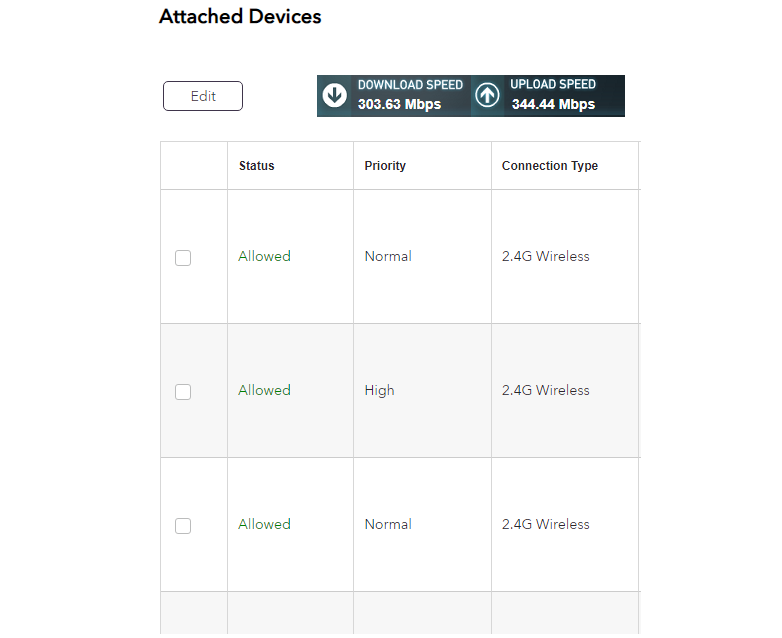Click the Edit button
The image size is (782, 638).
pos(203,96)
